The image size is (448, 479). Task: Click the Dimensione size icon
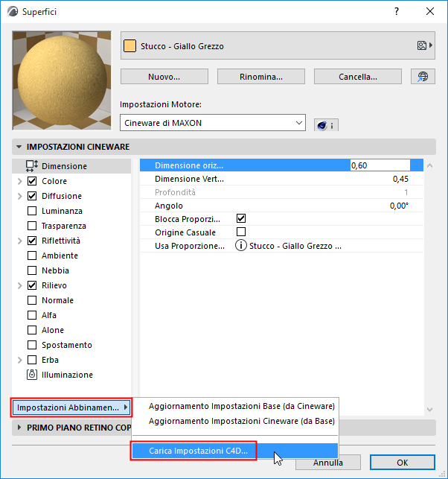[32, 166]
